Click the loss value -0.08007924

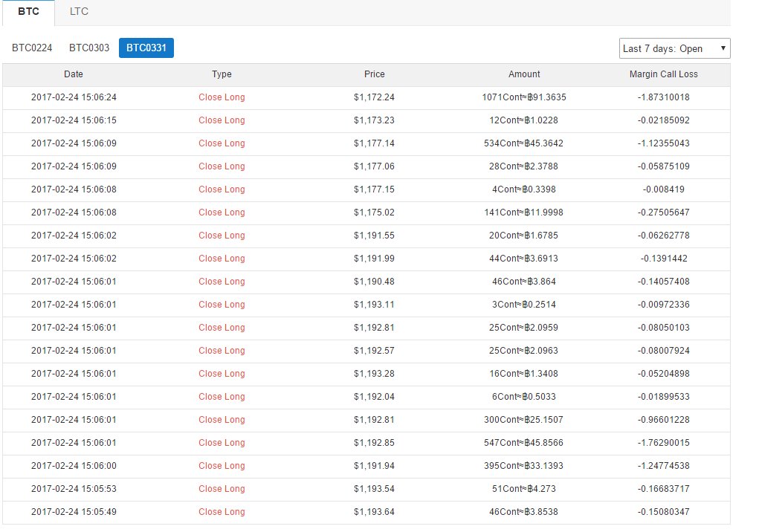[664, 351]
